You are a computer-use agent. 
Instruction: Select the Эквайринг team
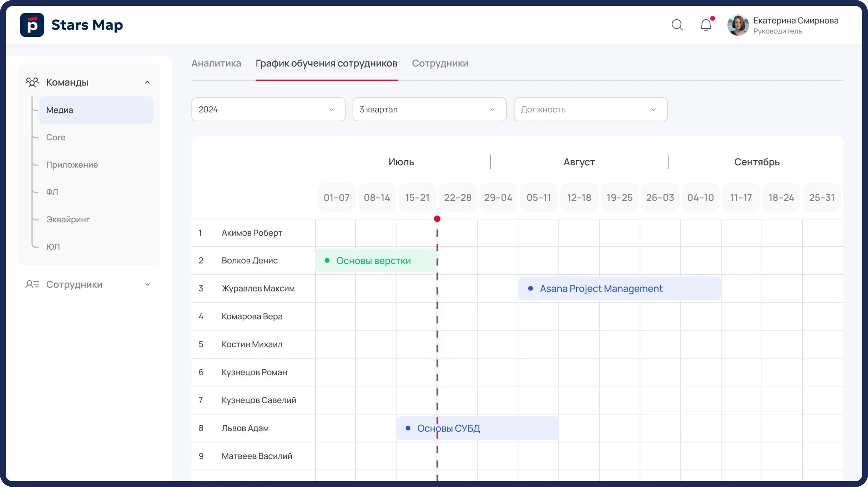coord(68,219)
